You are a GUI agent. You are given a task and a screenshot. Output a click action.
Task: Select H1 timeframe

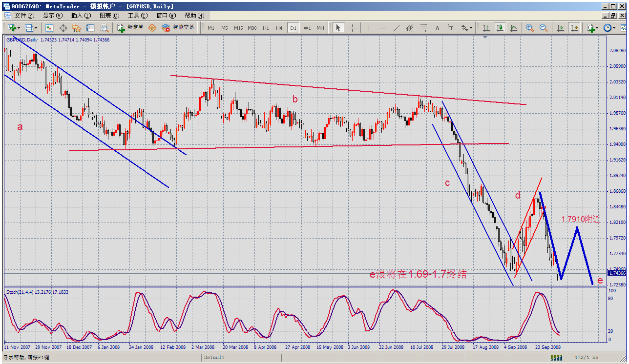(x=266, y=28)
